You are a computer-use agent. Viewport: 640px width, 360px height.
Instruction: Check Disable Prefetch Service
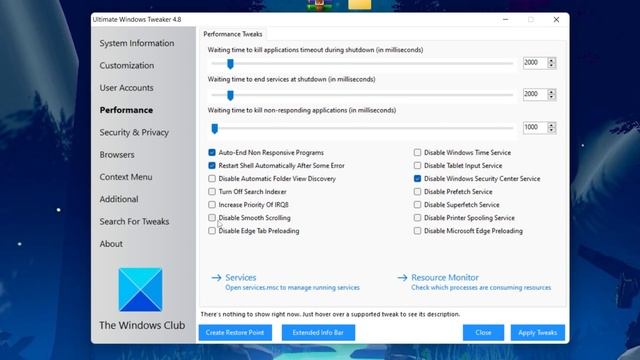coord(417,191)
